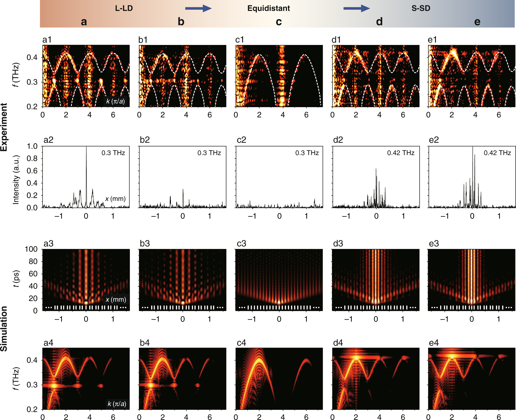Click the bold column letter e

[477, 22]
